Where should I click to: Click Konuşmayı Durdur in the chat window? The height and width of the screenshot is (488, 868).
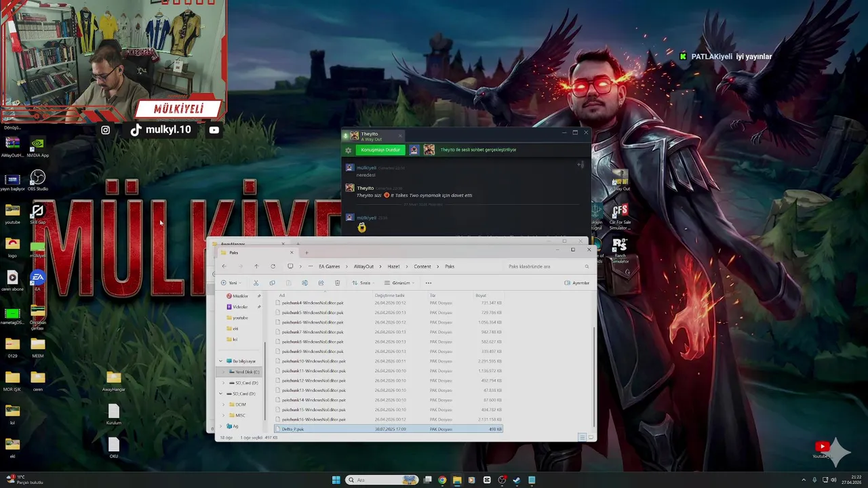pos(380,150)
